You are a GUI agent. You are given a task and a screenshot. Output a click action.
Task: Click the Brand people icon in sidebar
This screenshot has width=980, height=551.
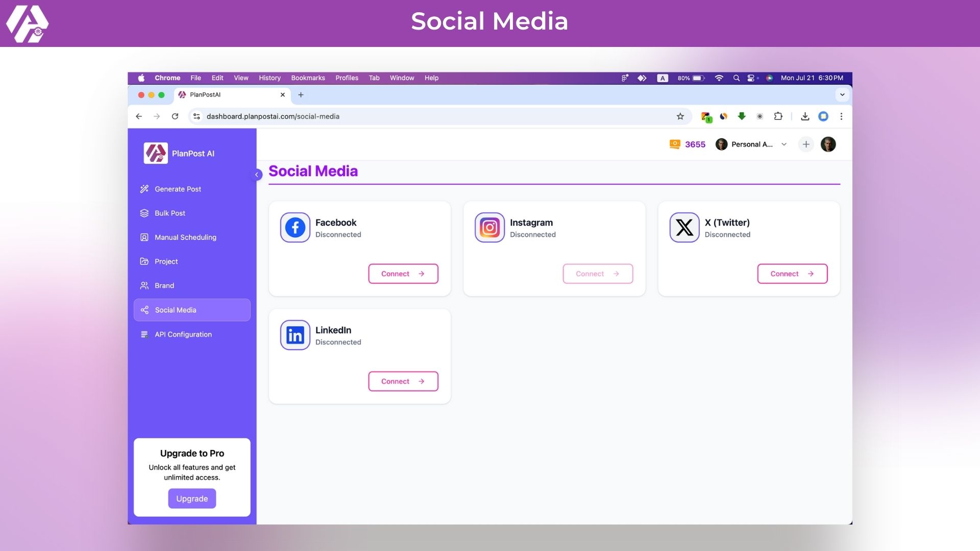pos(144,286)
